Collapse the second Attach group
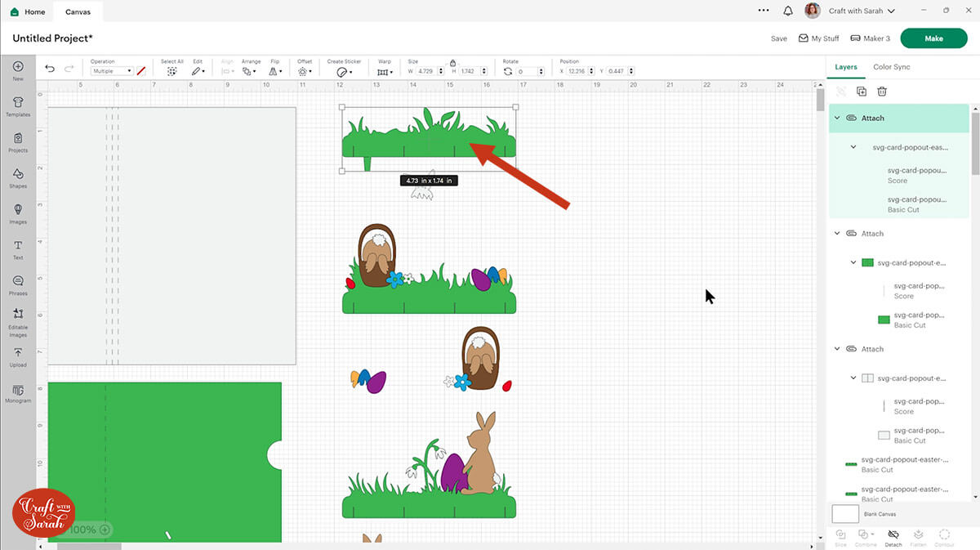 click(x=837, y=234)
